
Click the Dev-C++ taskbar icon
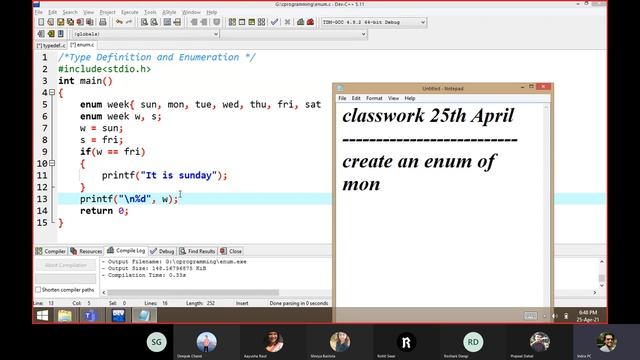click(118, 316)
